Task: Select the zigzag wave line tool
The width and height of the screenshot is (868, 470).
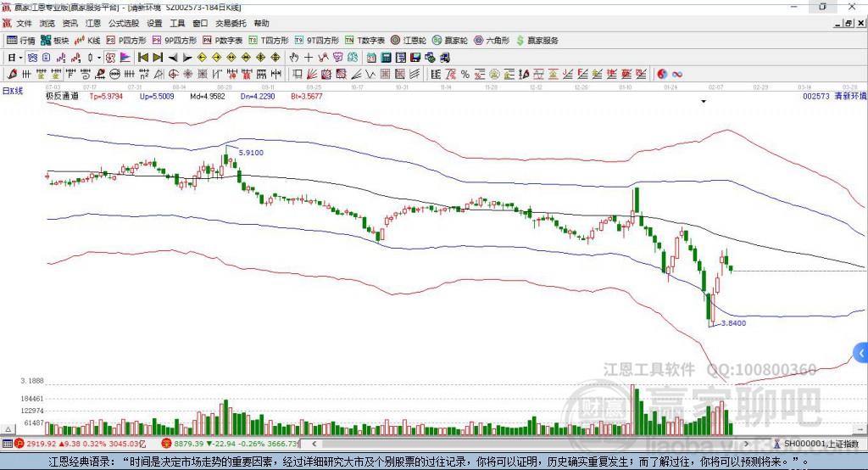Action: (x=371, y=75)
